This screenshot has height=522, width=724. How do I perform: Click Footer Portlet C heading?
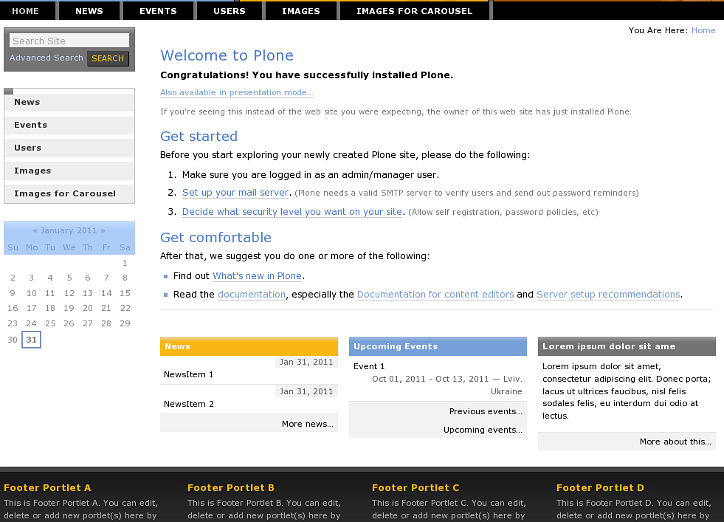pyautogui.click(x=416, y=487)
